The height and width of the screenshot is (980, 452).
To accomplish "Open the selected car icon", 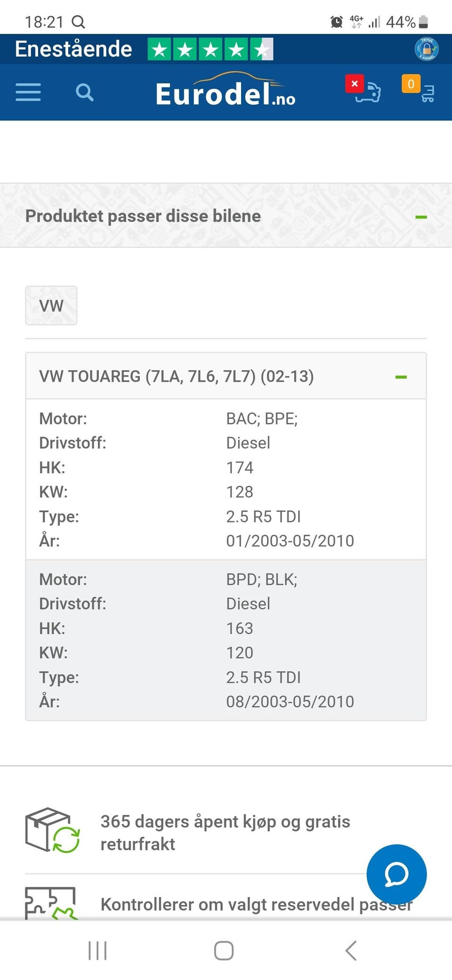I will point(370,93).
